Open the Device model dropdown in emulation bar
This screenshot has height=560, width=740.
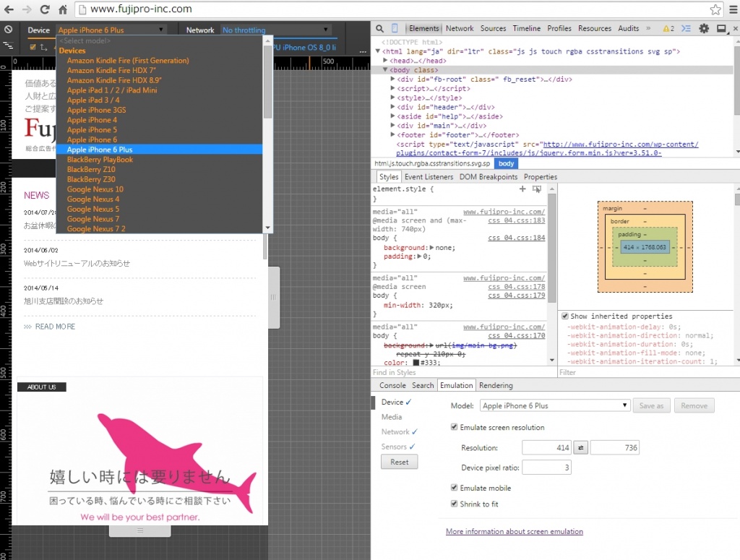[x=111, y=30]
